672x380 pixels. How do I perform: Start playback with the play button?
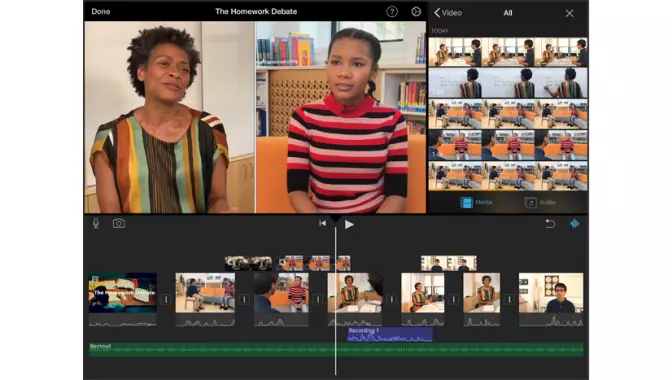[349, 224]
